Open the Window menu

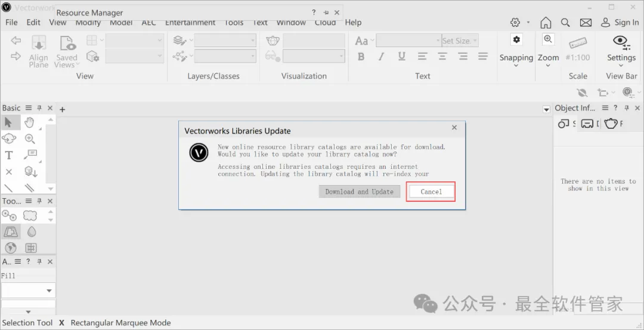point(291,23)
